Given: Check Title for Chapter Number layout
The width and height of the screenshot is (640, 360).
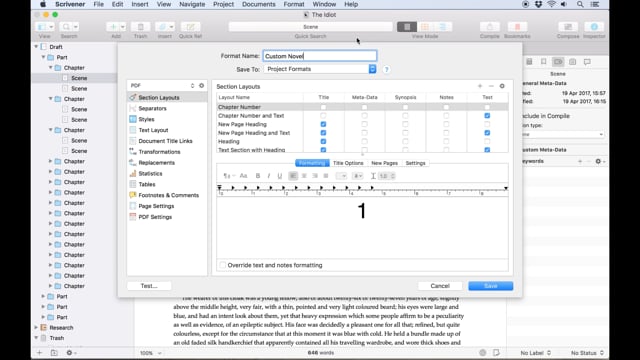Looking at the screenshot, I should pos(323,107).
